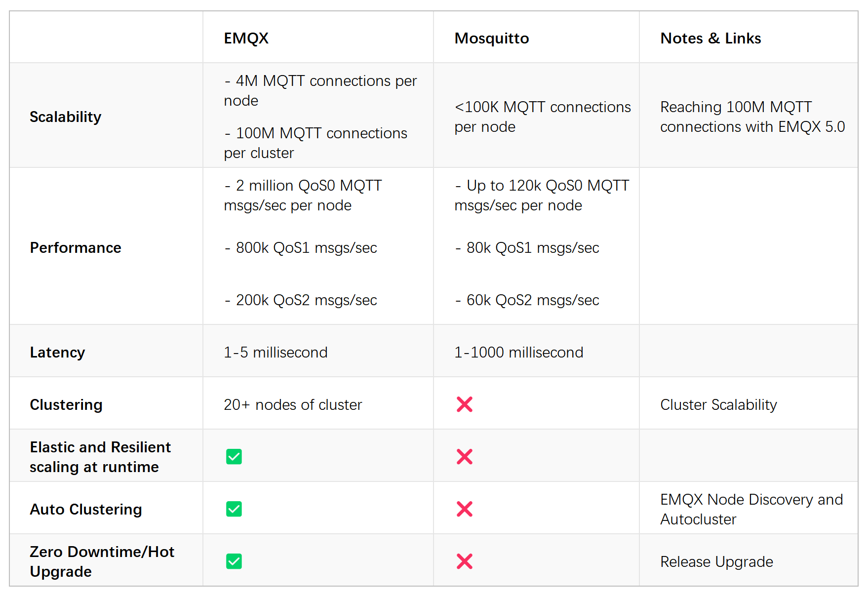The height and width of the screenshot is (596, 868).
Task: Click the 1-1000 millisecond cell
Action: point(519,353)
